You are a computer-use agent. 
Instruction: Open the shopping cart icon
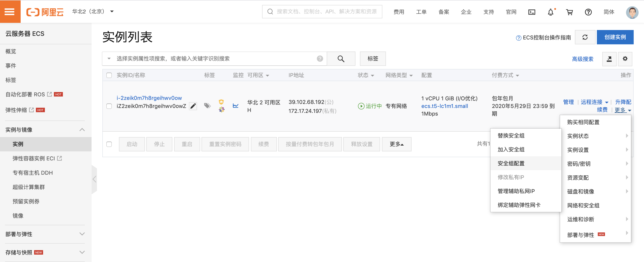[570, 12]
